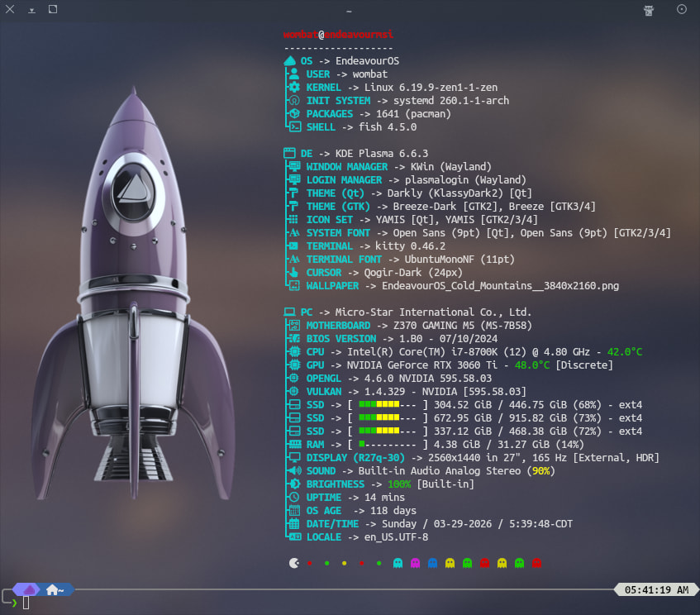Click the EndeavourOS icon in the shell prompt
The width and height of the screenshot is (700, 615).
(29, 589)
